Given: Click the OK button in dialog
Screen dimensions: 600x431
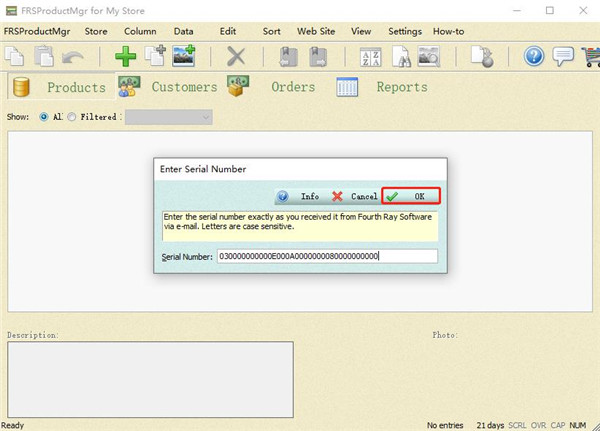Looking at the screenshot, I should pyautogui.click(x=411, y=196).
